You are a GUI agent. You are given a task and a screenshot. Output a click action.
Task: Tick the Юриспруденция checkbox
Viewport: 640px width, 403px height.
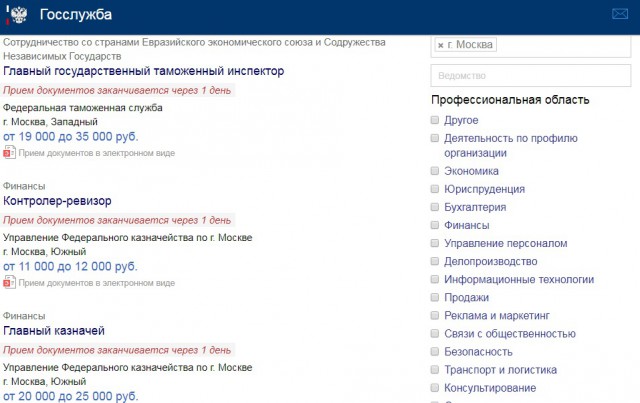tap(435, 189)
